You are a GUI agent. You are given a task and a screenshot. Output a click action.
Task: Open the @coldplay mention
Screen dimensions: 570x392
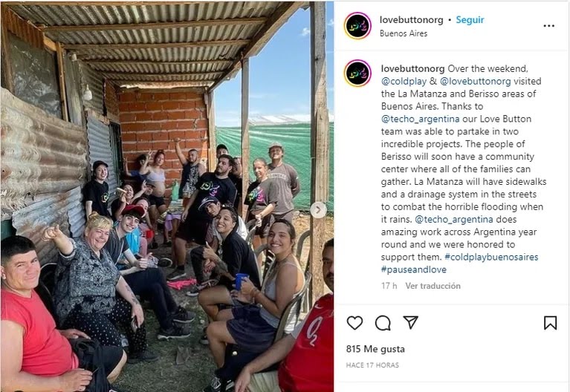pos(404,82)
